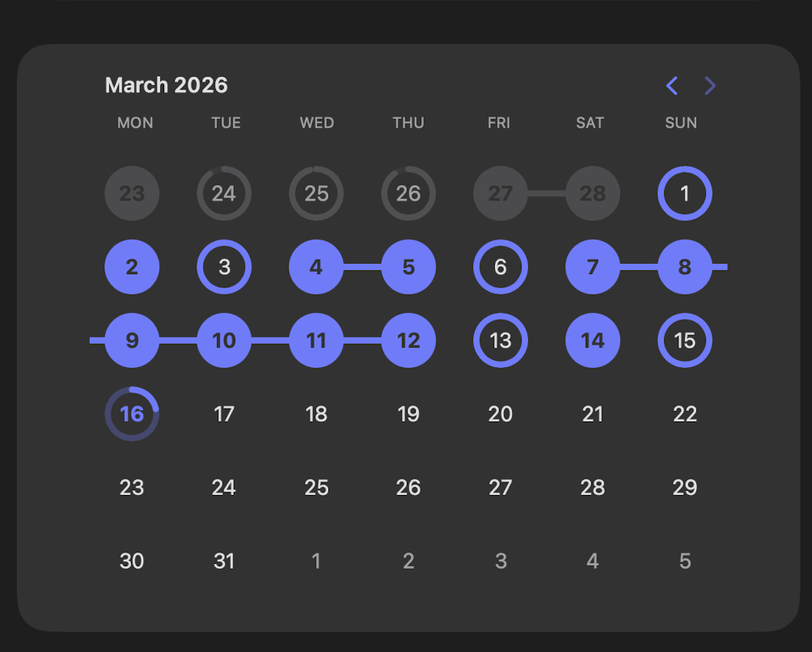Screen dimensions: 812x652
Task: Select the grayed February 23 day
Action: pyautogui.click(x=132, y=194)
